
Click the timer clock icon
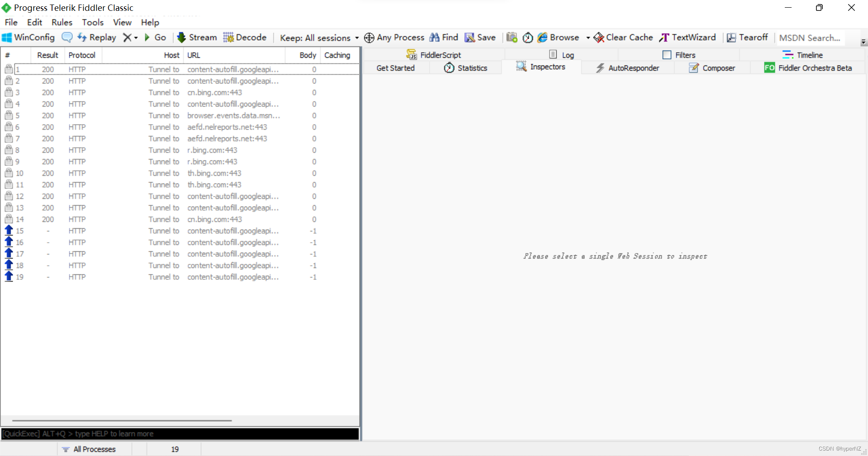tap(528, 38)
